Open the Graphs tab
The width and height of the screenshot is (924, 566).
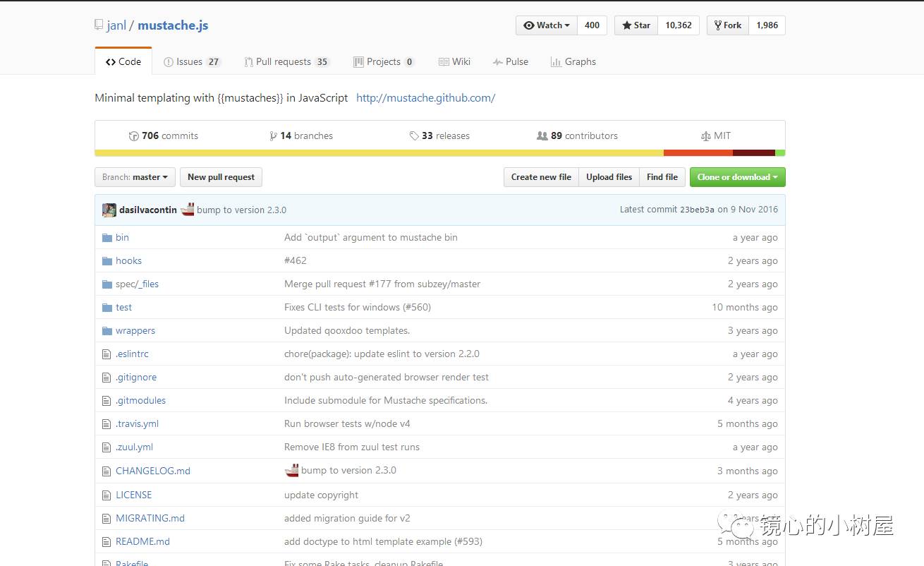[573, 62]
